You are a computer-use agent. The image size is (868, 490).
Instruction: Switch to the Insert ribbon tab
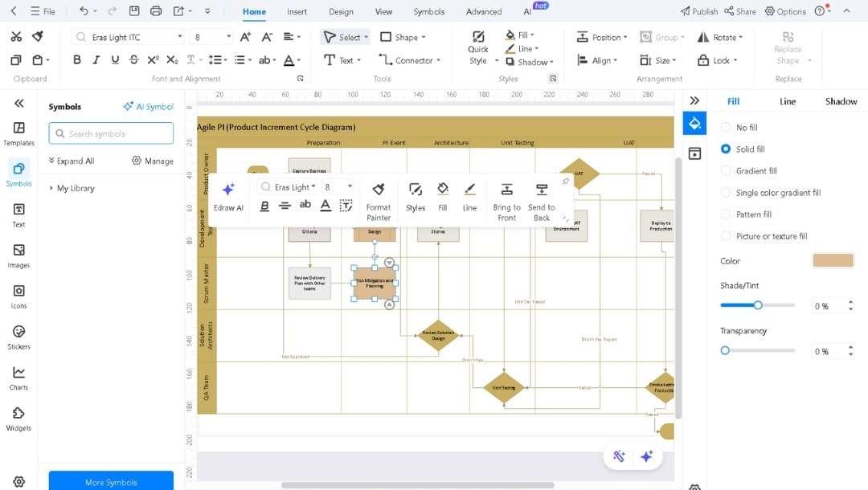[x=297, y=12]
